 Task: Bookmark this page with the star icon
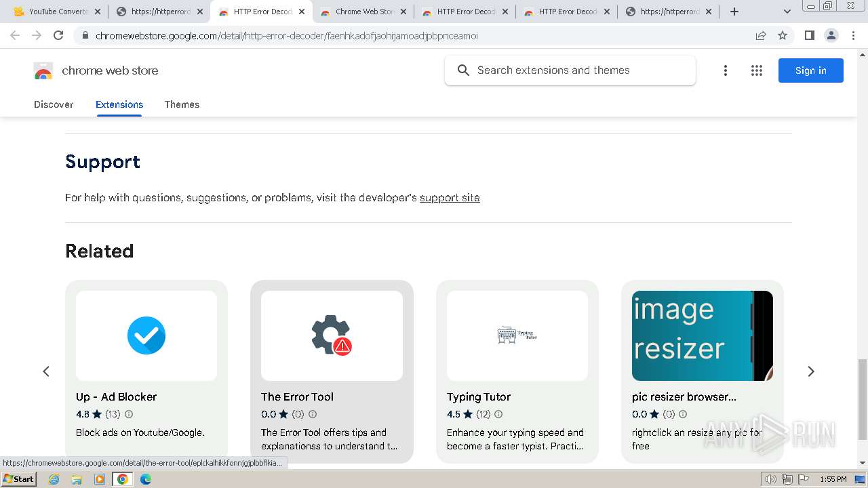[783, 35]
